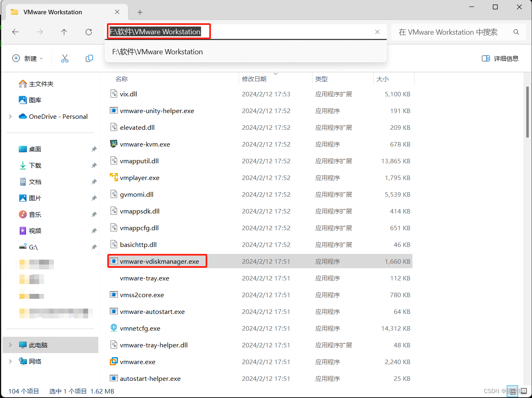Unpin 音乐 using its pin icon
Screen dimensions: 532x398
94,214
